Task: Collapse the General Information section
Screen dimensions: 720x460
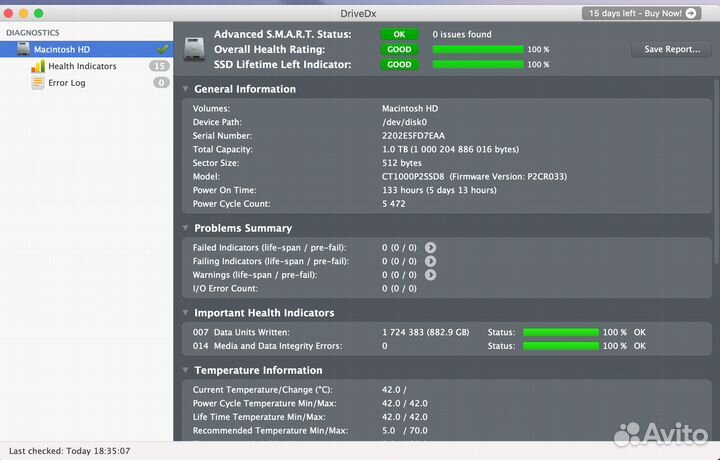Action: 186,89
